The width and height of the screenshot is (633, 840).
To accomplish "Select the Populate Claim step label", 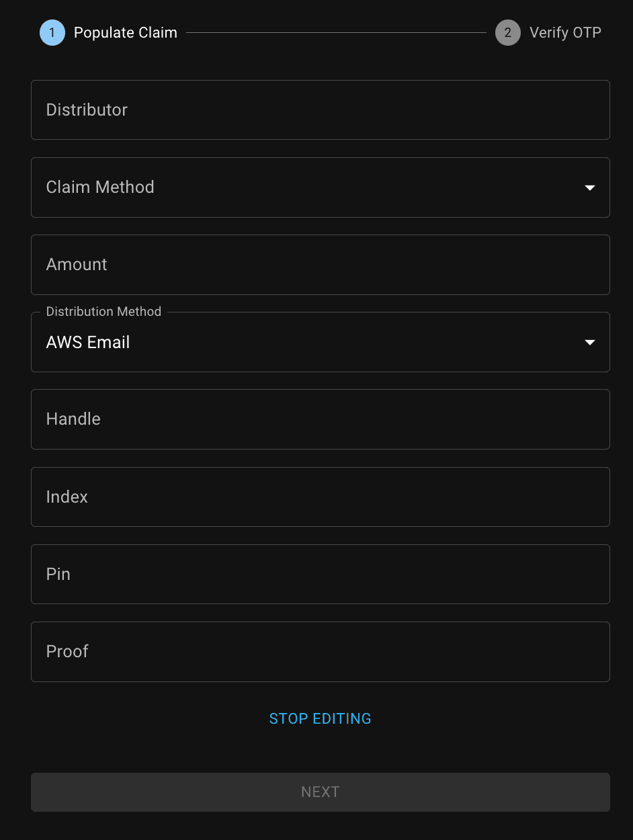I will 125,32.
